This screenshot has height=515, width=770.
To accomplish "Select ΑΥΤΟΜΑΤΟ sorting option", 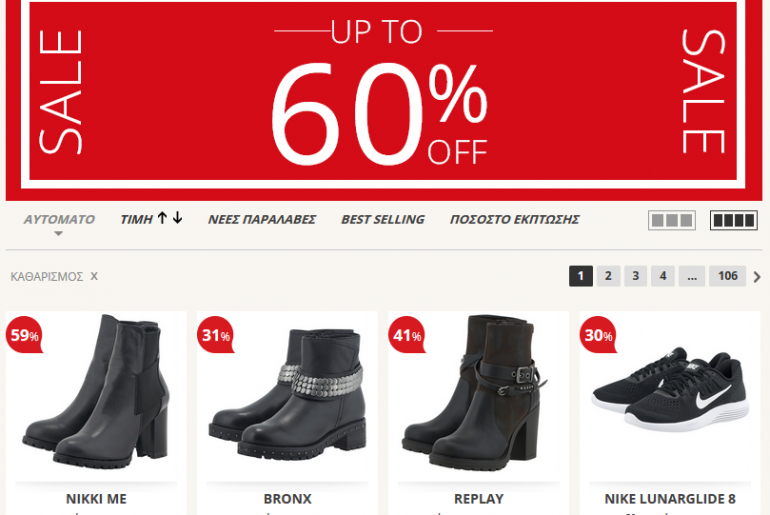I will click(x=59, y=219).
